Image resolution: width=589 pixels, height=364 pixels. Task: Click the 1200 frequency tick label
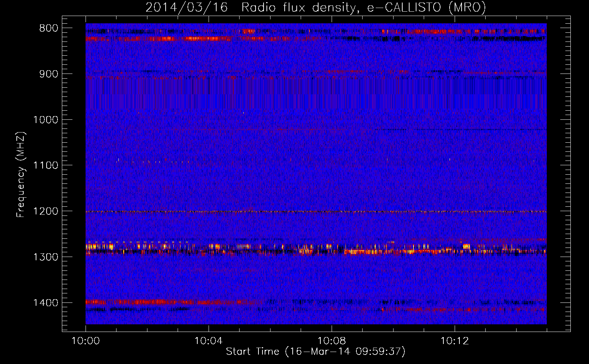point(45,211)
